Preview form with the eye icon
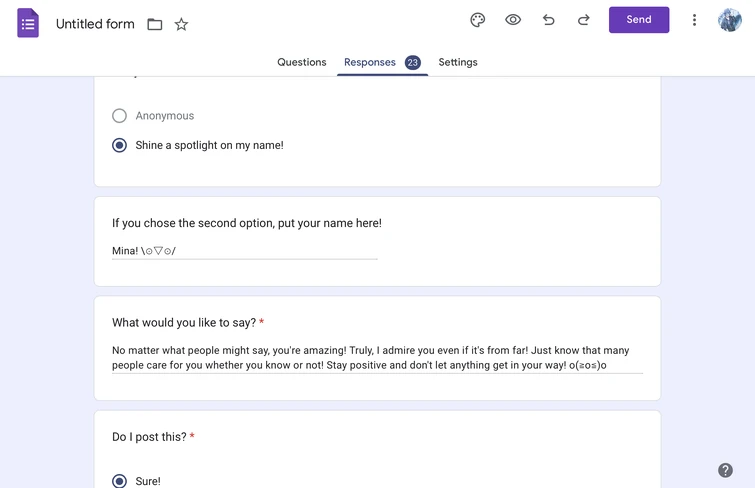The width and height of the screenshot is (755, 488). pos(513,20)
